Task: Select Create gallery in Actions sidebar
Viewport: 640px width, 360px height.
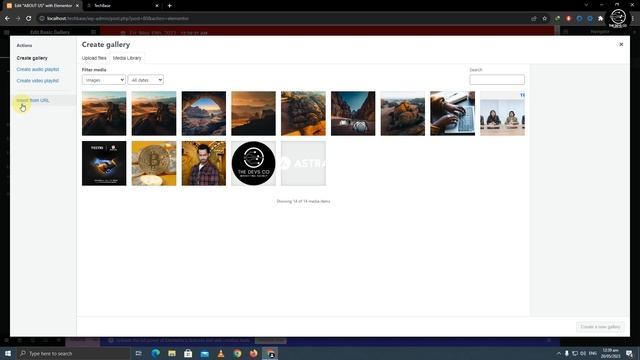Action: [32, 58]
